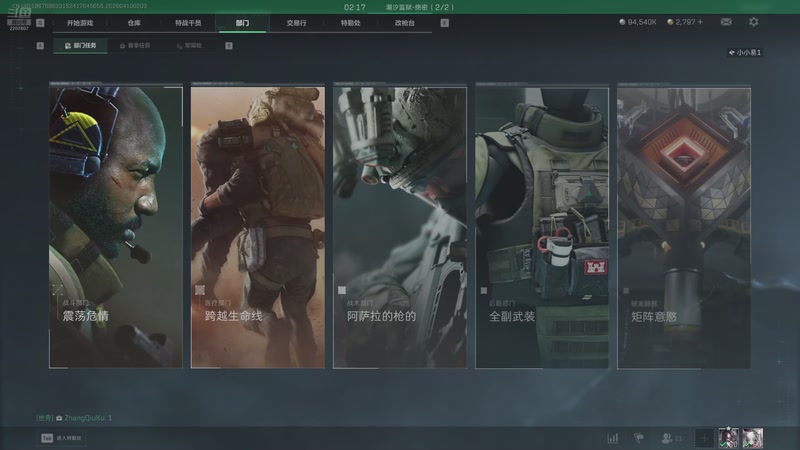The height and width of the screenshot is (450, 800).
Task: Click the flag icon in the bottom bar
Action: 638,438
